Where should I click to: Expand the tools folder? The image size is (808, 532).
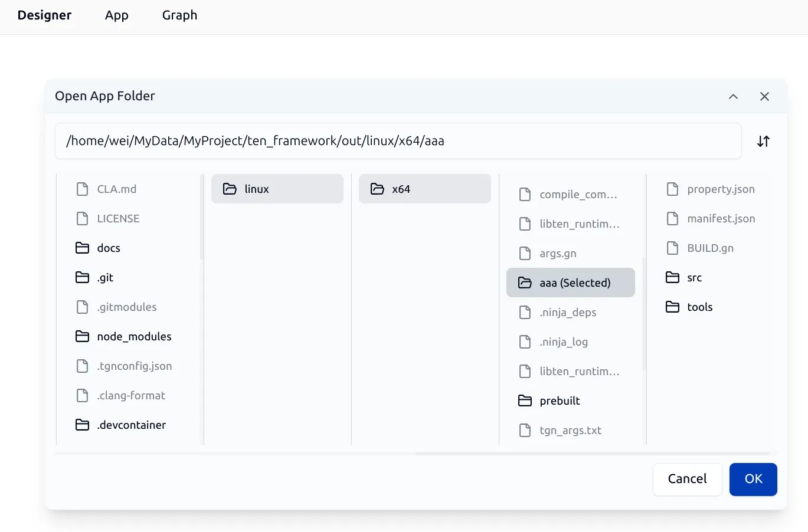click(699, 307)
